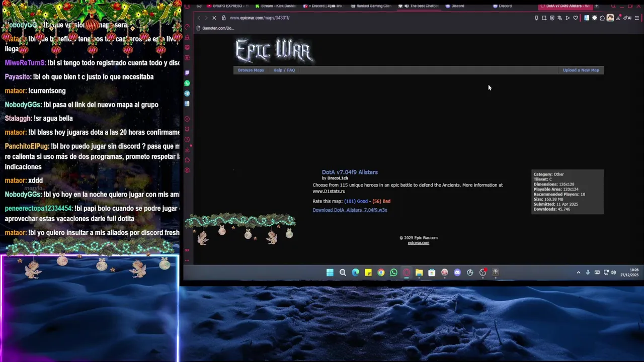Image resolution: width=644 pixels, height=362 pixels.
Task: Open the pinboards icon in the browser sidebar
Action: pos(187,129)
